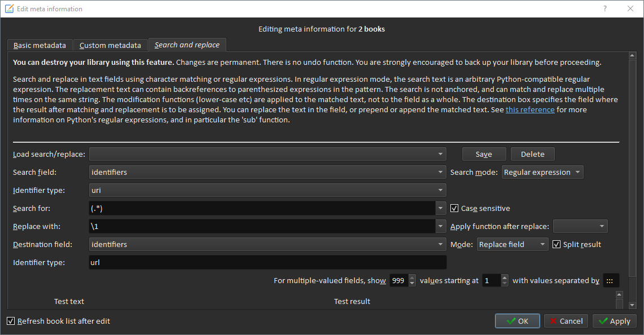Click the destination Identifier type text field
Image resolution: width=644 pixels, height=335 pixels.
click(x=268, y=262)
